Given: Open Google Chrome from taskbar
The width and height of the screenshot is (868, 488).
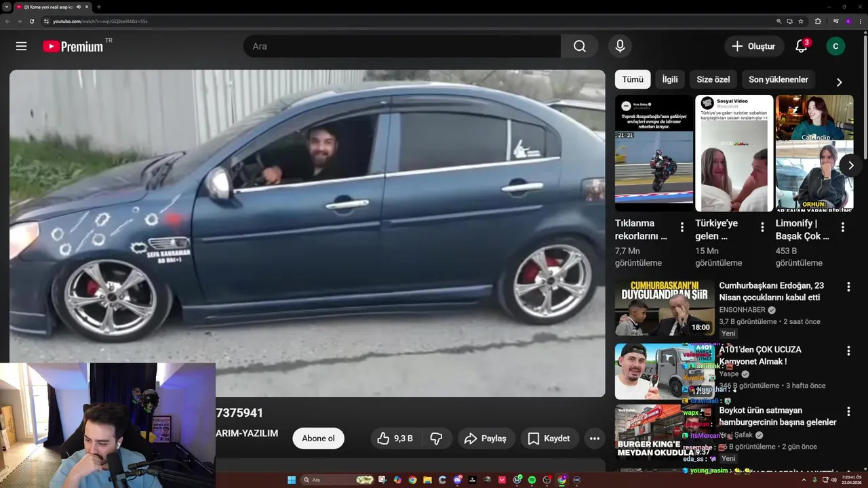Looking at the screenshot, I should click(412, 480).
